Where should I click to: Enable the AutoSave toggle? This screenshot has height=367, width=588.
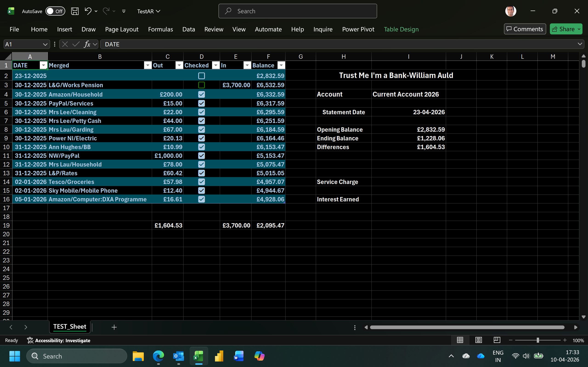pyautogui.click(x=55, y=11)
